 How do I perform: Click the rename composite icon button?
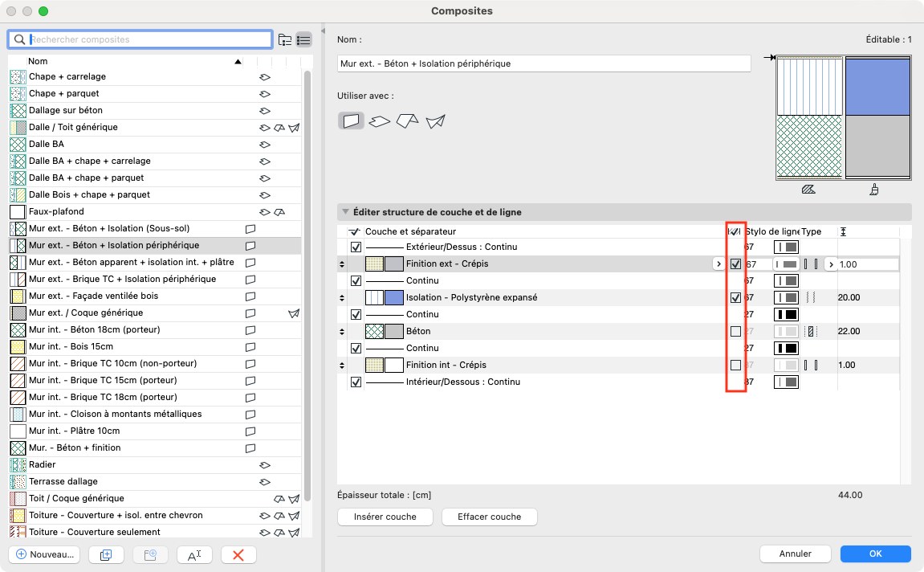point(194,554)
